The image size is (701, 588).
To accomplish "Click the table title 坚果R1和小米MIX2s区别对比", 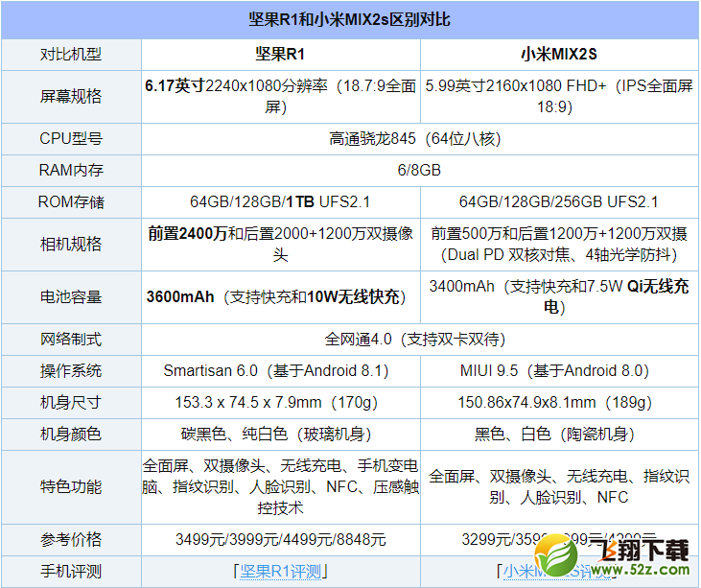I will point(350,20).
